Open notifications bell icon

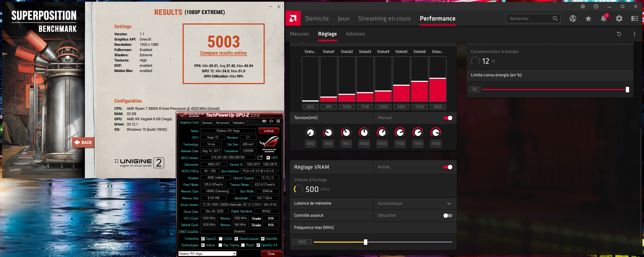tap(604, 18)
